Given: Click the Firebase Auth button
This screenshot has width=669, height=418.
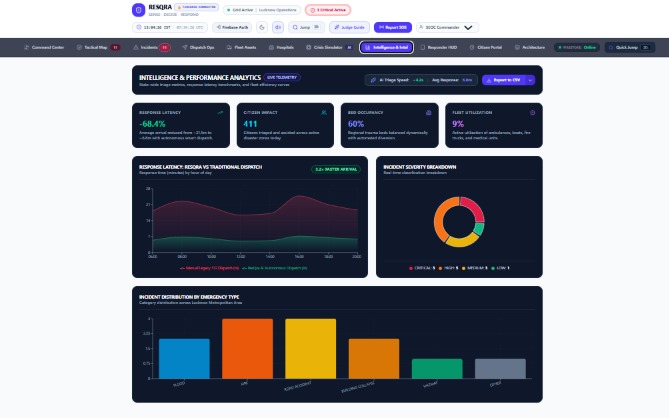Looking at the screenshot, I should click(x=232, y=27).
